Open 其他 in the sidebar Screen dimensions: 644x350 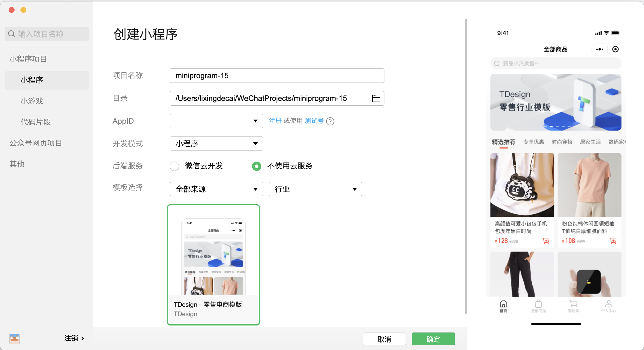click(x=17, y=164)
